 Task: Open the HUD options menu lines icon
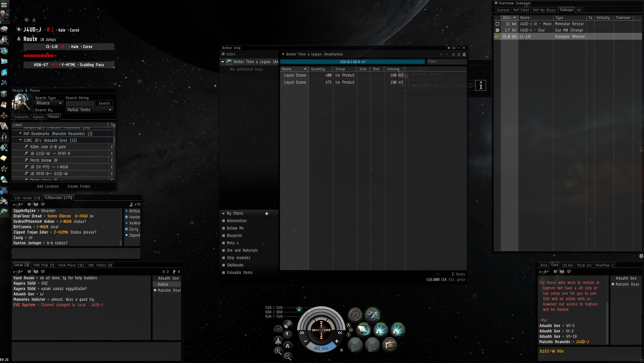point(341,350)
